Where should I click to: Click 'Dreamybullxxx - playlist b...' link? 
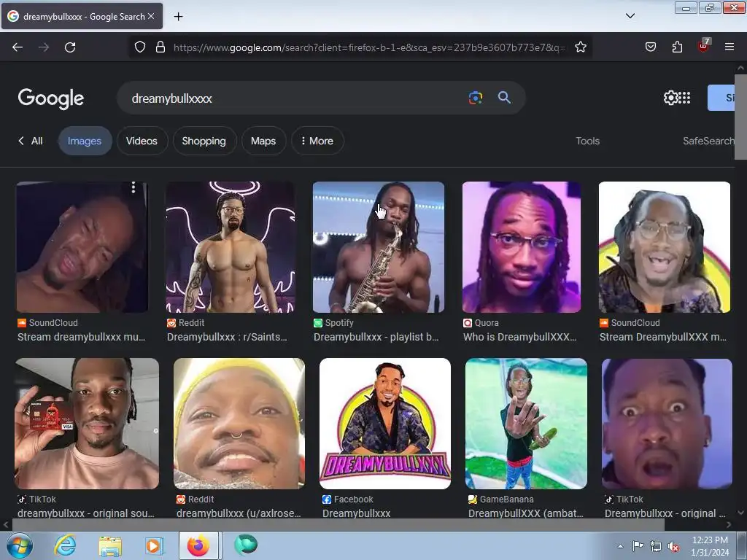pyautogui.click(x=376, y=337)
